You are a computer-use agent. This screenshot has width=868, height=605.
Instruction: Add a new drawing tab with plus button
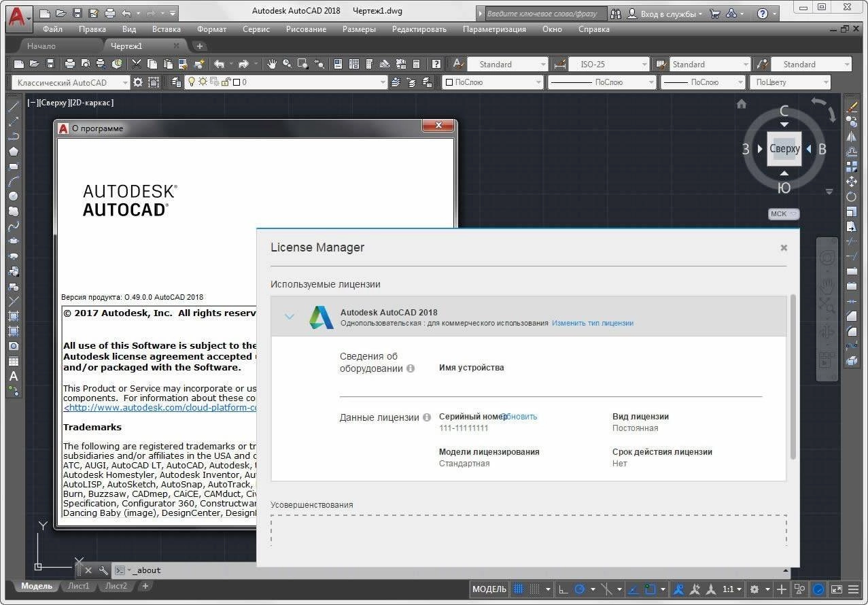point(199,46)
